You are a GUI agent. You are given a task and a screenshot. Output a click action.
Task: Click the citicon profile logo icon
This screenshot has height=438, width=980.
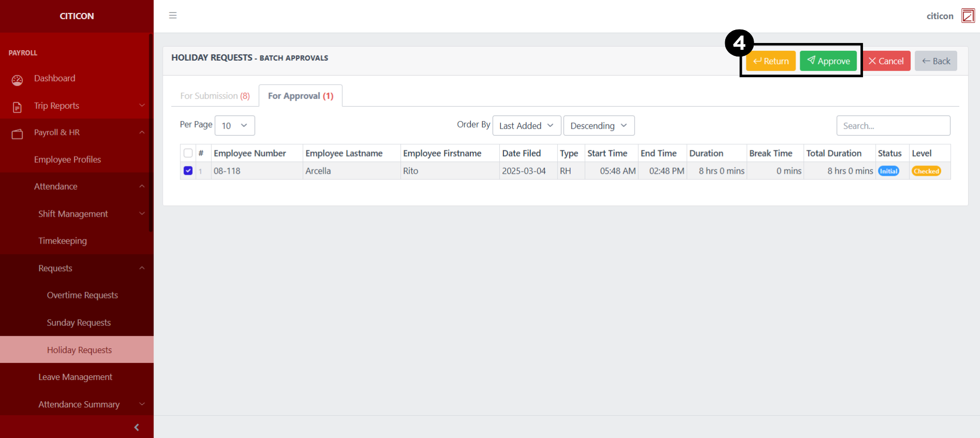pos(968,16)
